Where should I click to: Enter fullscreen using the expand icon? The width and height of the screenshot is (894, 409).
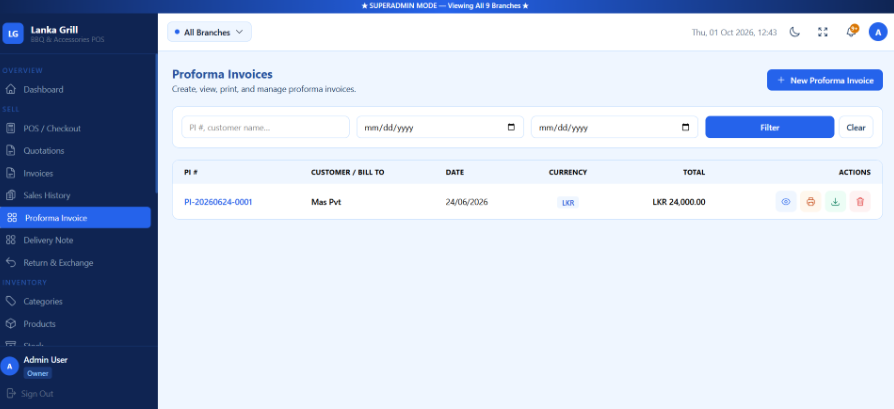coord(822,32)
